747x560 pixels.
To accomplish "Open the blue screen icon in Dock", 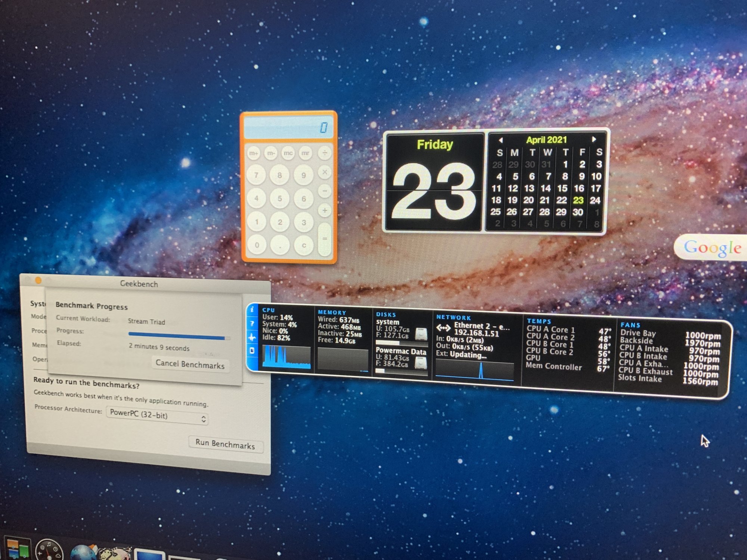I will pyautogui.click(x=149, y=555).
